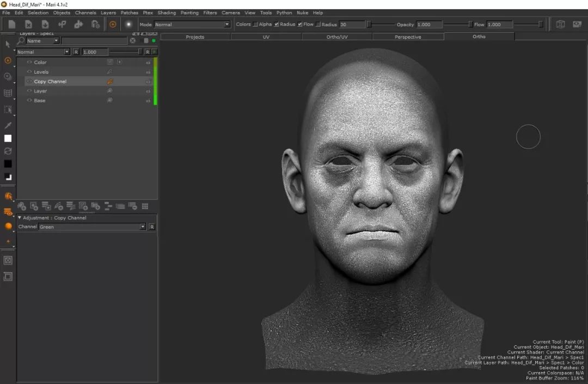The image size is (588, 384).
Task: Open the Channel dropdown showing Green
Action: tap(93, 227)
